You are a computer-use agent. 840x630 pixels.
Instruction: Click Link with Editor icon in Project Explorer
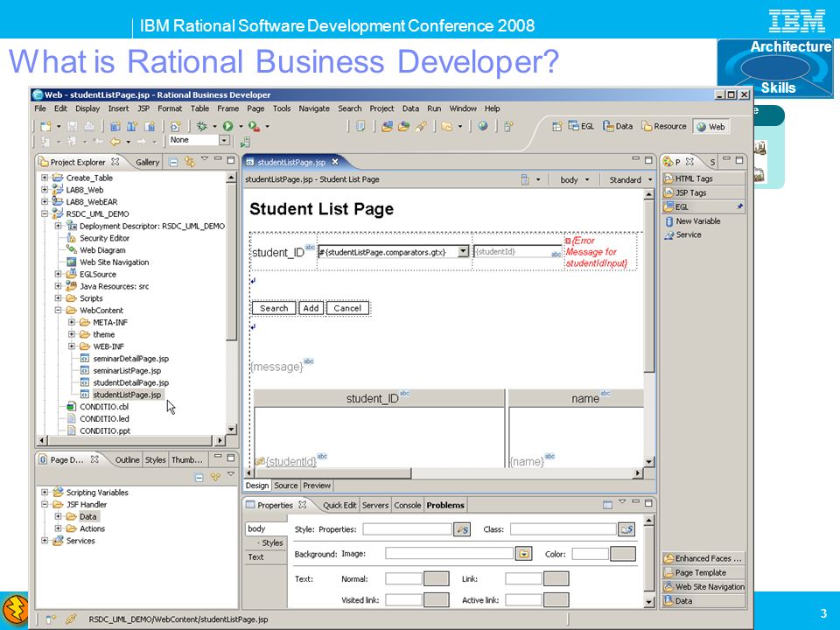[189, 161]
